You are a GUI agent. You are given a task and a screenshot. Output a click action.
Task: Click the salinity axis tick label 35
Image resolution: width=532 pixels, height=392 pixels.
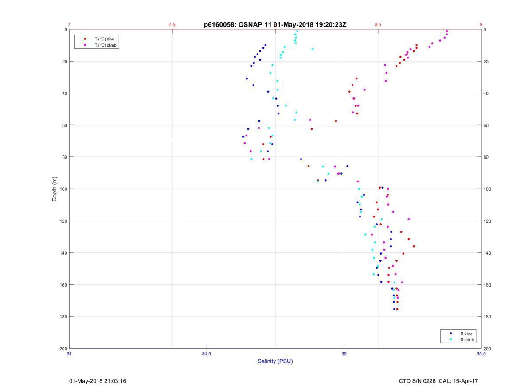pos(344,353)
